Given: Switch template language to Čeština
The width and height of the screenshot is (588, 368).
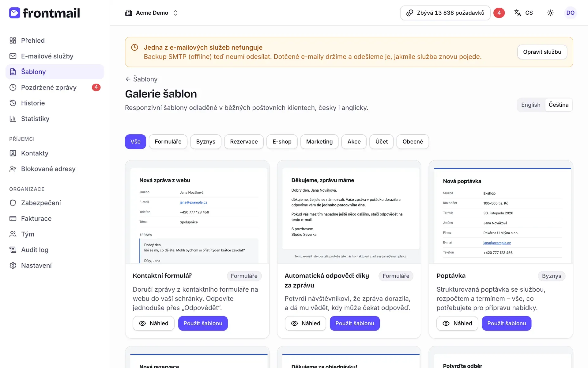Looking at the screenshot, I should tap(558, 105).
